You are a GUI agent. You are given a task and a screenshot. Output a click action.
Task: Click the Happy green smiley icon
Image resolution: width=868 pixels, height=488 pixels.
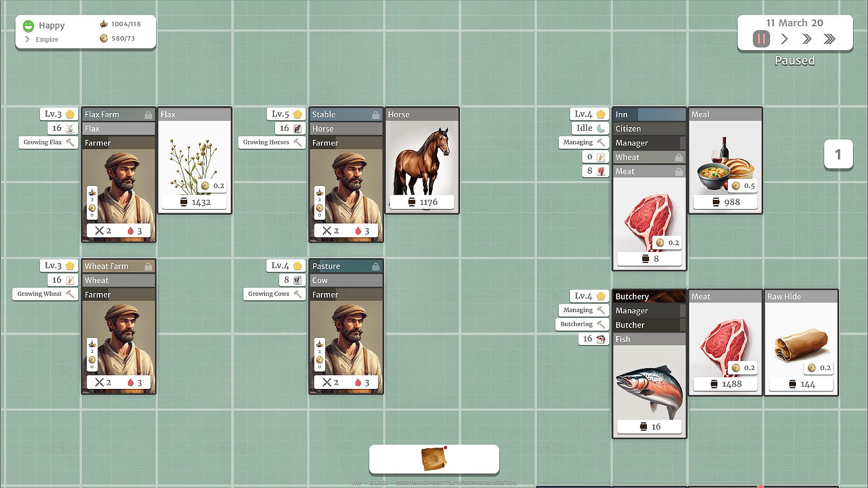[x=28, y=26]
